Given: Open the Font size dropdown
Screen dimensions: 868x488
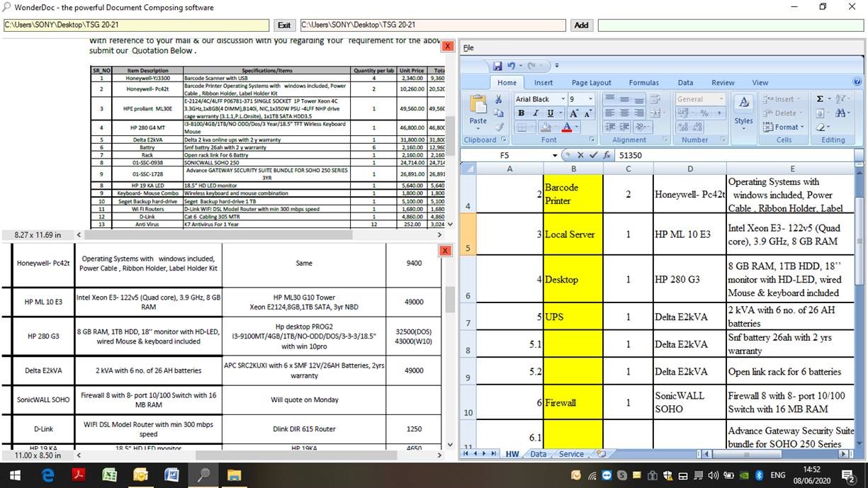Looking at the screenshot, I should pos(592,99).
